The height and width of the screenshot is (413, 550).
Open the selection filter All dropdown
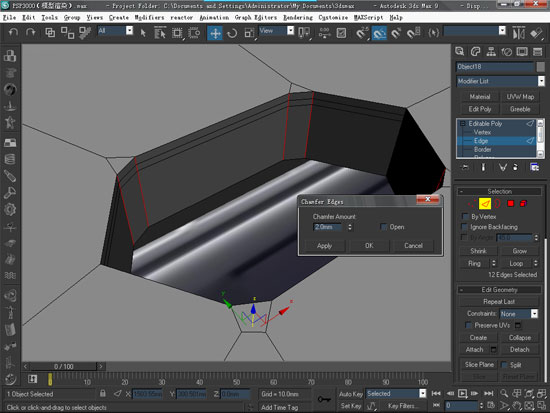129,31
